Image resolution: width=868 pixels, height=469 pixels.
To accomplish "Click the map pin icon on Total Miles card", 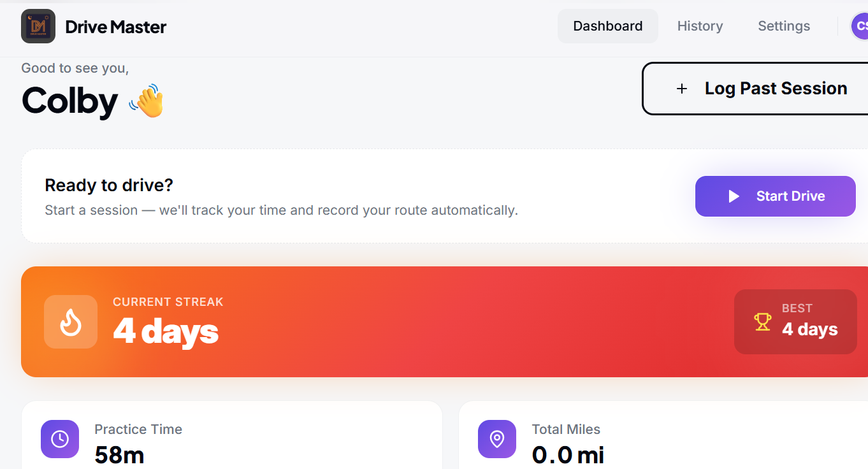I will pyautogui.click(x=496, y=439).
